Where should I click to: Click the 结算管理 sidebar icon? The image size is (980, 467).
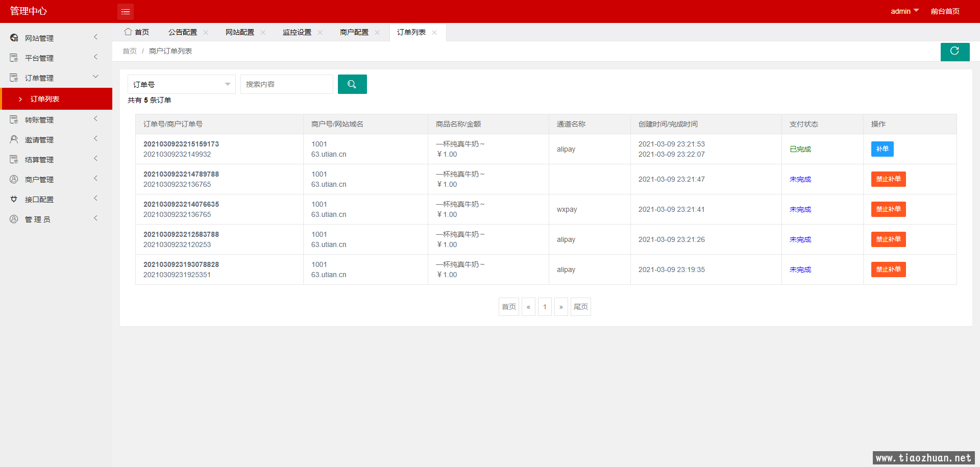point(14,159)
